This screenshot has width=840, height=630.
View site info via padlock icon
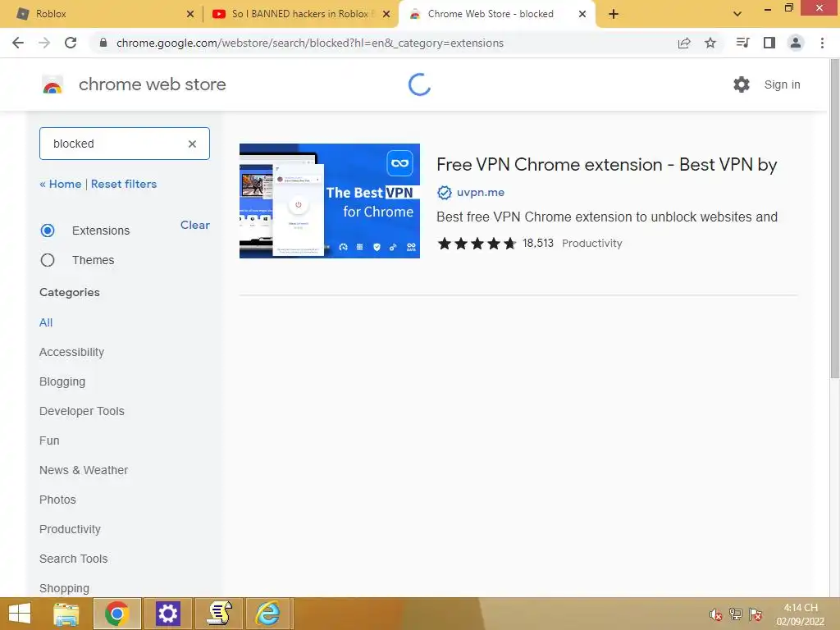pos(103,43)
